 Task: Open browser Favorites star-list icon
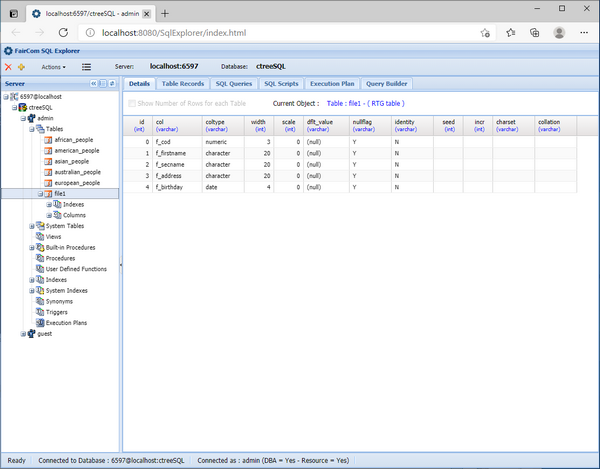tap(509, 33)
